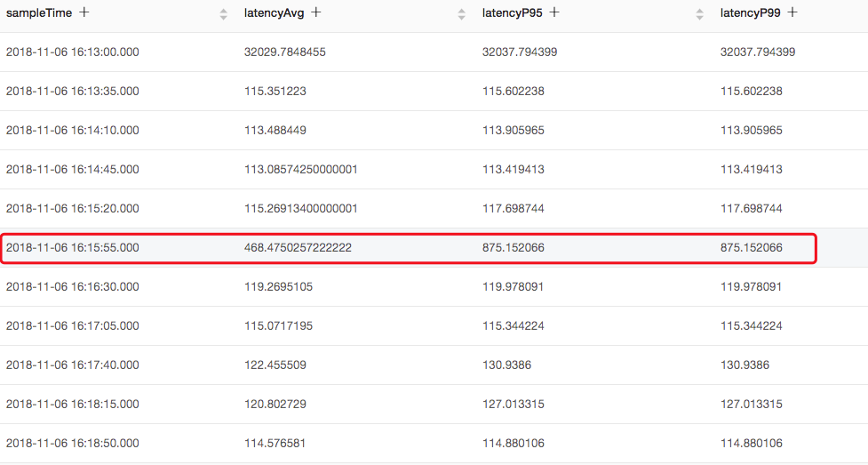Select latencyP99 cell showing 115.344224

pos(752,326)
